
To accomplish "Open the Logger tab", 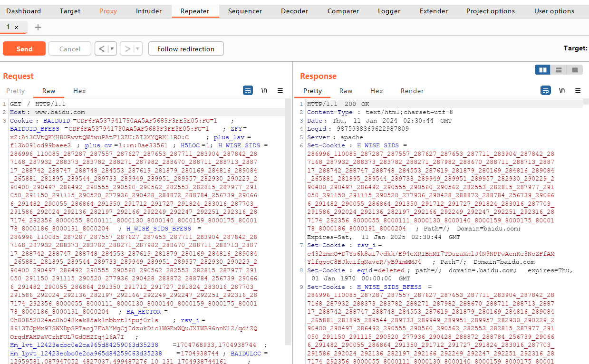I will [x=389, y=11].
